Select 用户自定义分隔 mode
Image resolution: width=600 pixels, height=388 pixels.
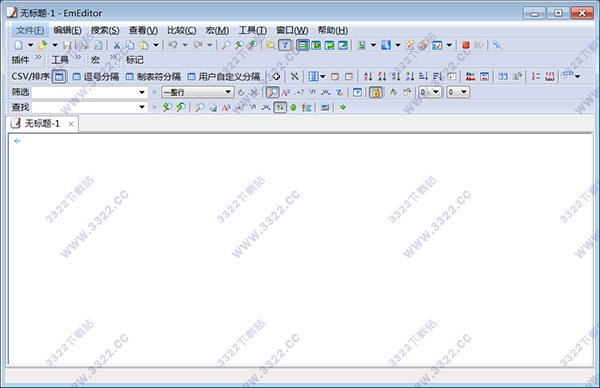224,77
